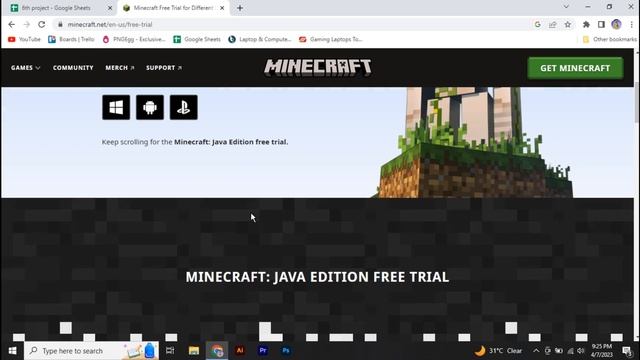
Task: Show hidden system tray icons
Action: pyautogui.click(x=536, y=351)
